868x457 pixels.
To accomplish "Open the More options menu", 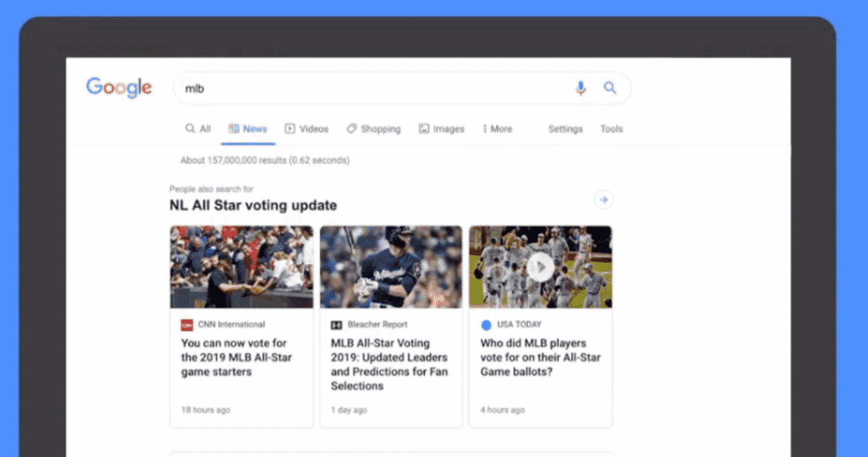I will [497, 129].
